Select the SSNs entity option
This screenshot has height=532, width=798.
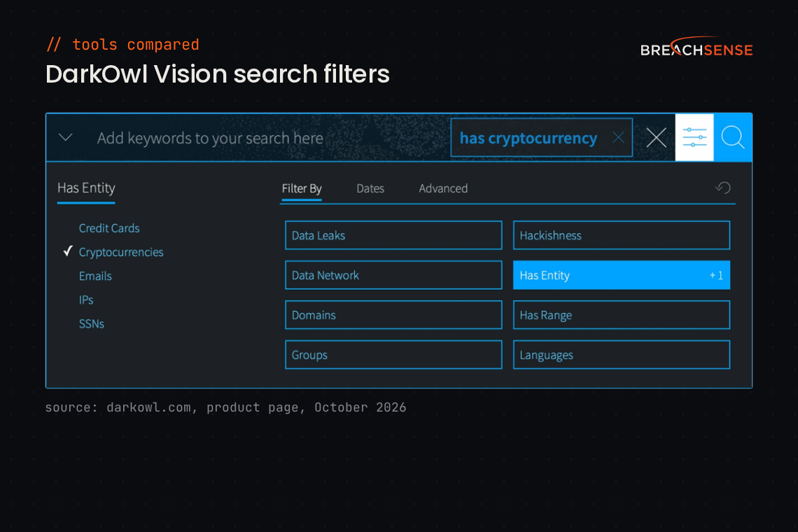point(91,324)
